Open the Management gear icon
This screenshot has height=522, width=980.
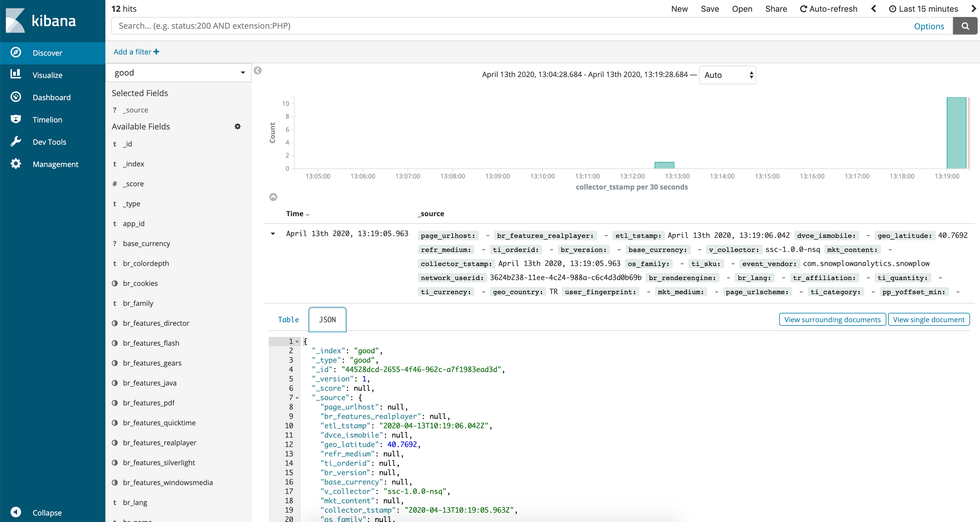pyautogui.click(x=16, y=164)
